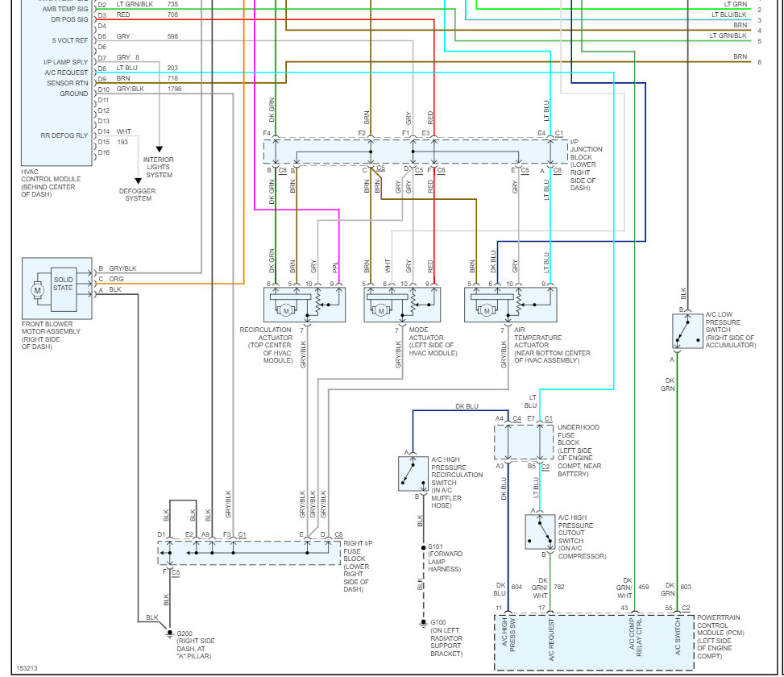The width and height of the screenshot is (784, 677).
Task: Click the G100 radiator support bracket label
Action: coord(446,638)
